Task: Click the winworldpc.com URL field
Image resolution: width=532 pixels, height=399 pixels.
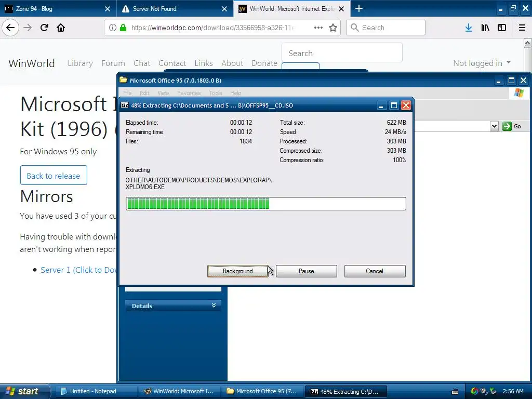Action: pos(212,28)
